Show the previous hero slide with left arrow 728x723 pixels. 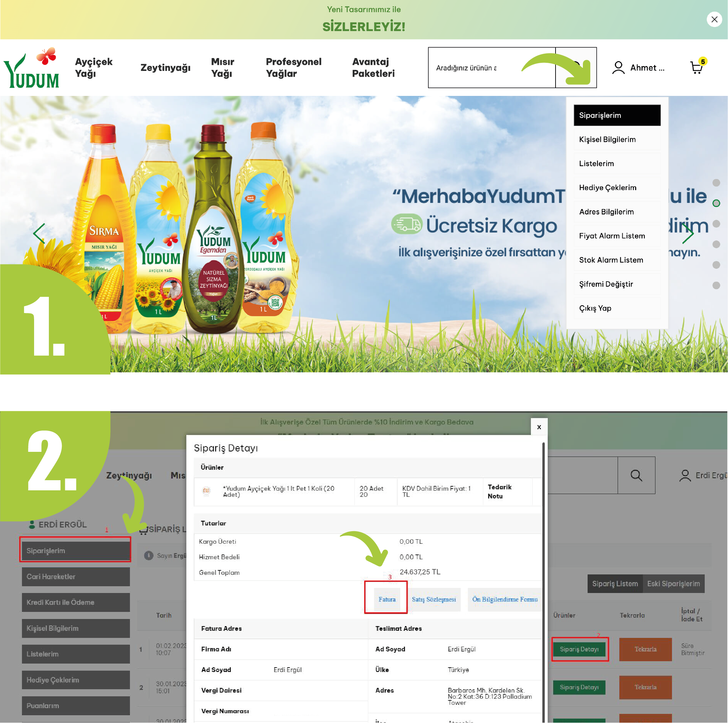pyautogui.click(x=39, y=234)
